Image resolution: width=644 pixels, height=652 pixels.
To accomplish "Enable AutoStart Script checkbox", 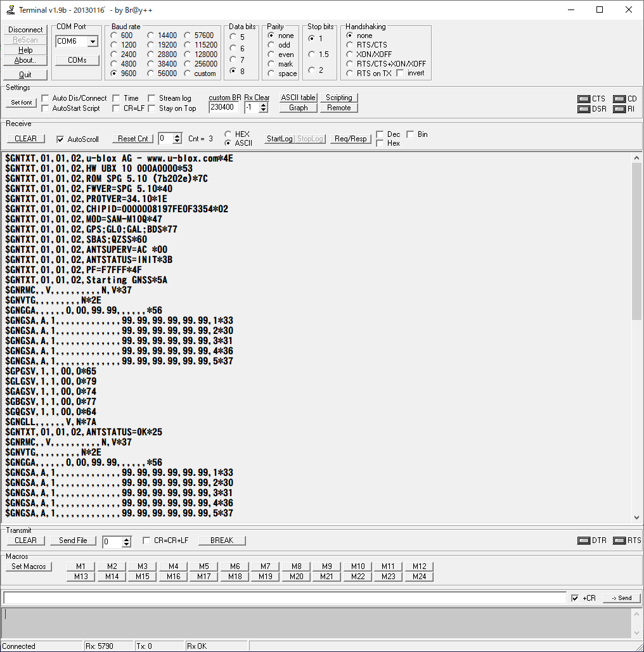I will coord(46,108).
